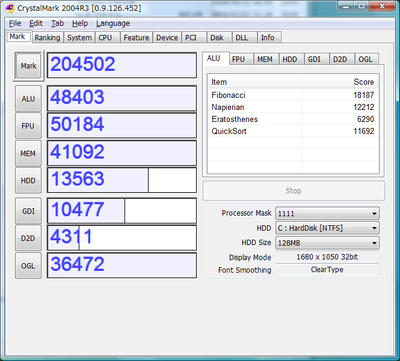Open the HDD drive selection dropdown
This screenshot has height=361, width=400.
[327, 228]
